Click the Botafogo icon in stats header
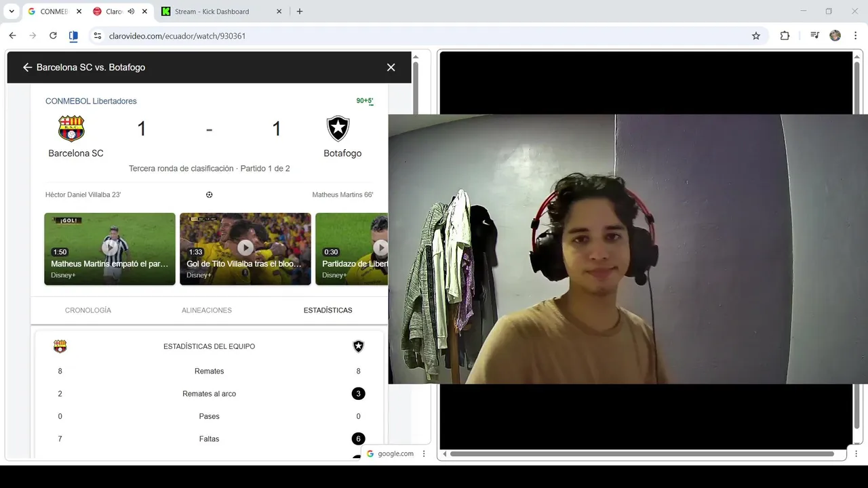Viewport: 868px width, 488px height. tap(359, 346)
